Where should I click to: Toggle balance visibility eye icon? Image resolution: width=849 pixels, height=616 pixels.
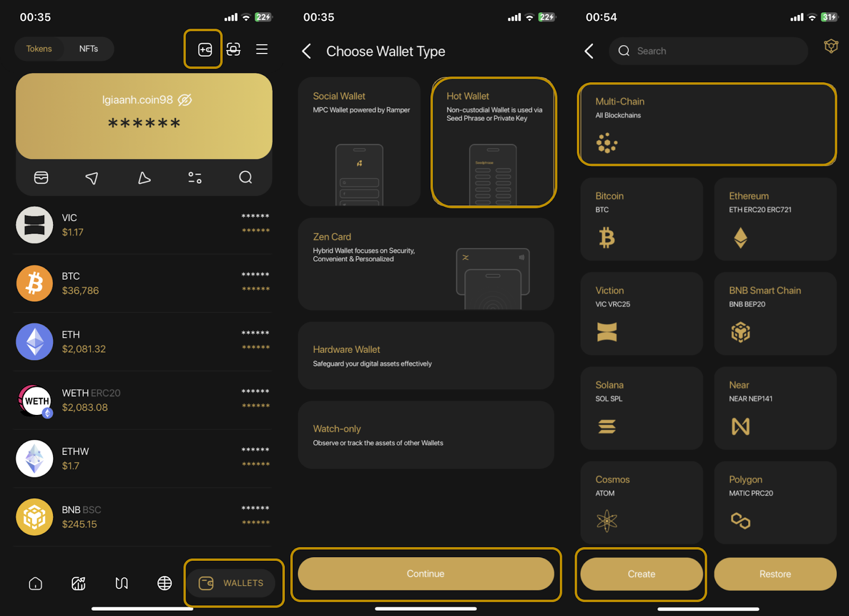point(185,100)
